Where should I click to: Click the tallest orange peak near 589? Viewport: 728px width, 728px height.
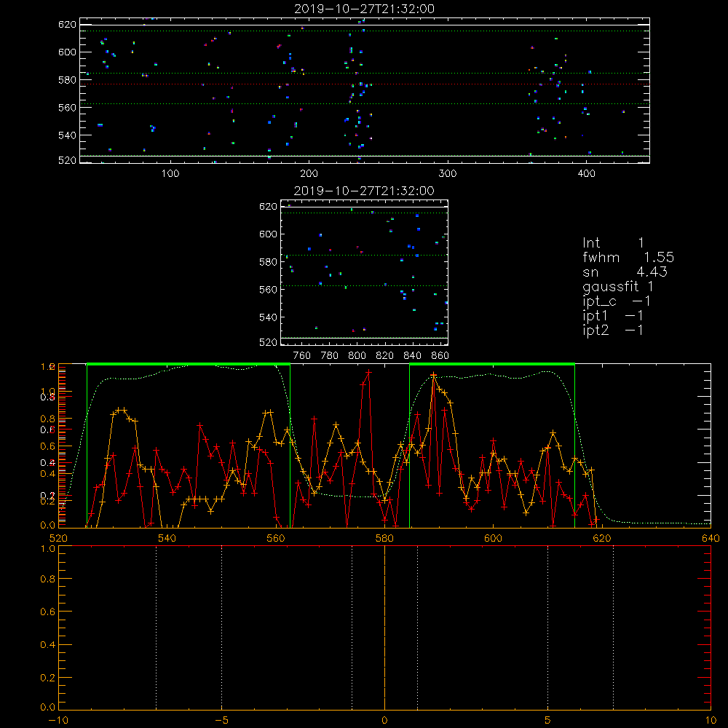coord(434,375)
